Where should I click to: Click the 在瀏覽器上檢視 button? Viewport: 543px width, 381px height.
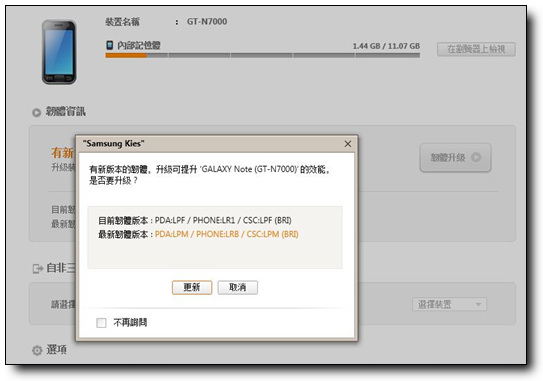click(x=476, y=49)
